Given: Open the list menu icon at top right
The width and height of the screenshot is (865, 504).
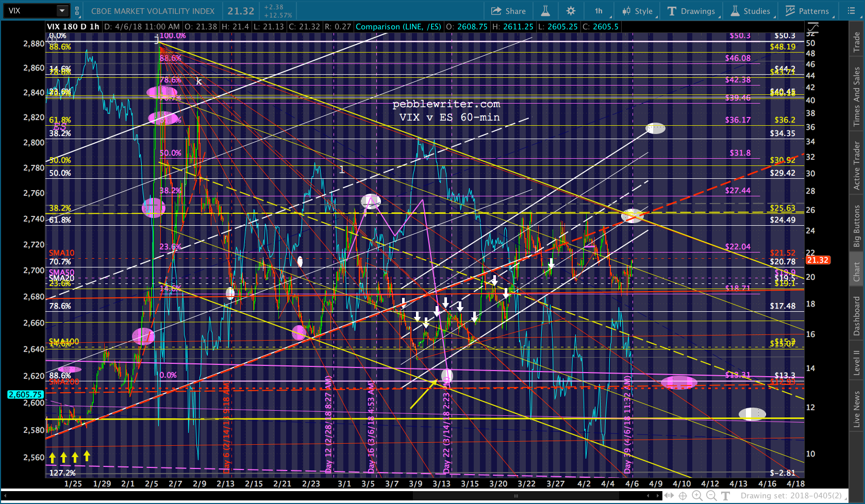Looking at the screenshot, I should (x=851, y=11).
